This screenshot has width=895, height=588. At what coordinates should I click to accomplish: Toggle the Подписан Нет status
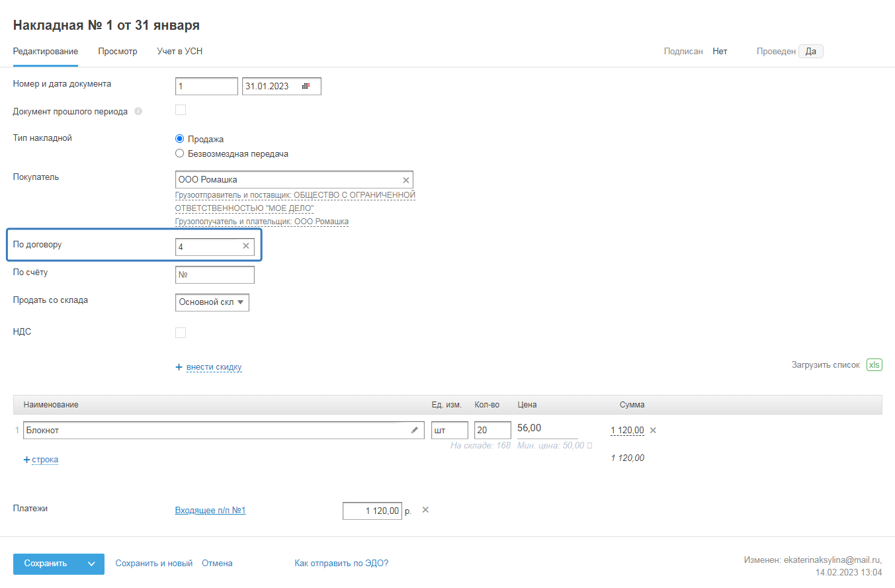720,52
